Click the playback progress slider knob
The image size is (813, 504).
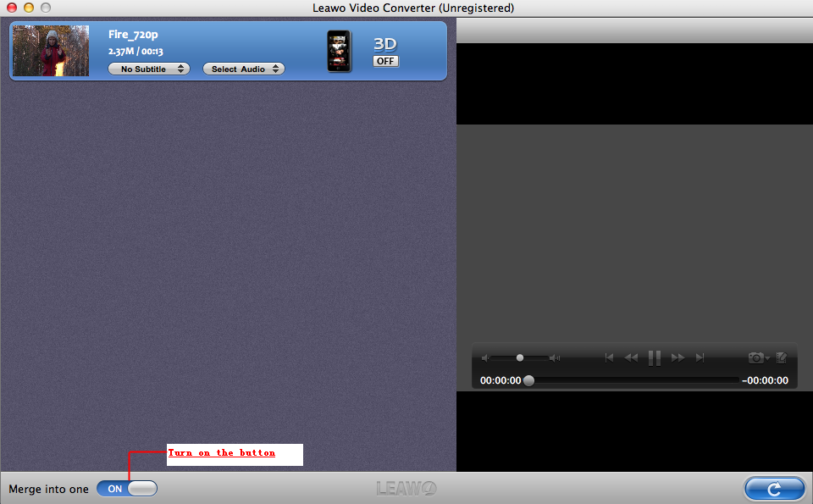(x=528, y=380)
